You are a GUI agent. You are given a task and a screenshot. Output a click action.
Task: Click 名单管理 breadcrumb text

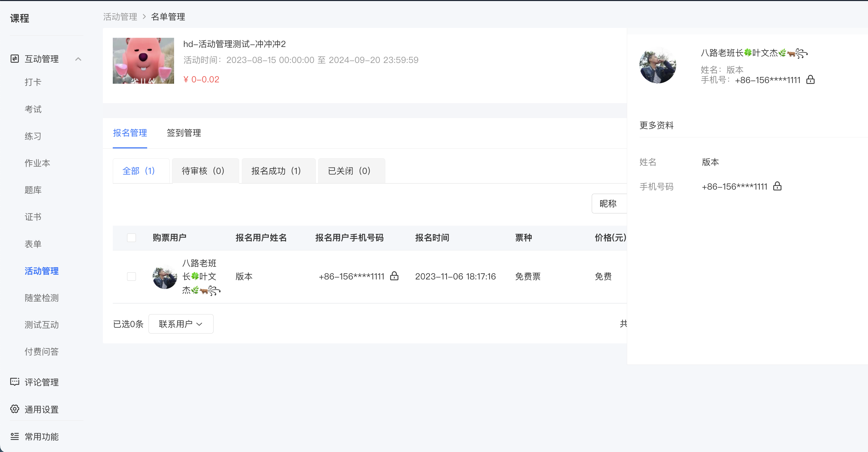point(168,17)
